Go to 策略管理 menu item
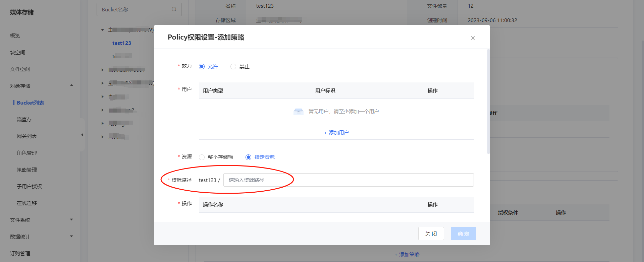This screenshot has height=262, width=644. [27, 170]
